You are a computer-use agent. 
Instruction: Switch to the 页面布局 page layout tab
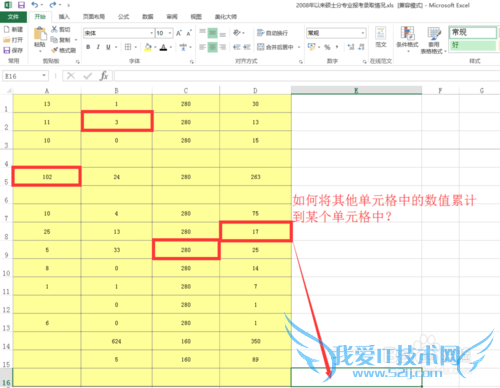click(94, 17)
